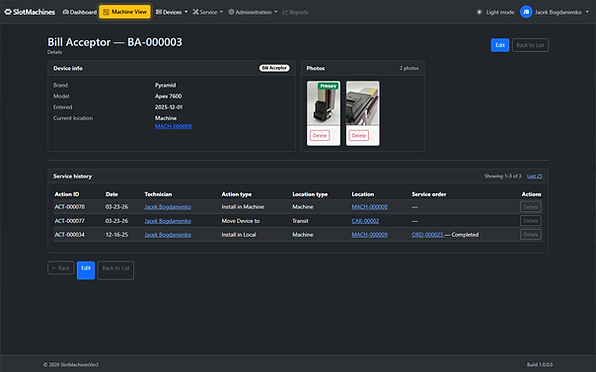This screenshot has height=372, width=596.
Task: Expand the Service dropdown menu
Action: tap(208, 12)
